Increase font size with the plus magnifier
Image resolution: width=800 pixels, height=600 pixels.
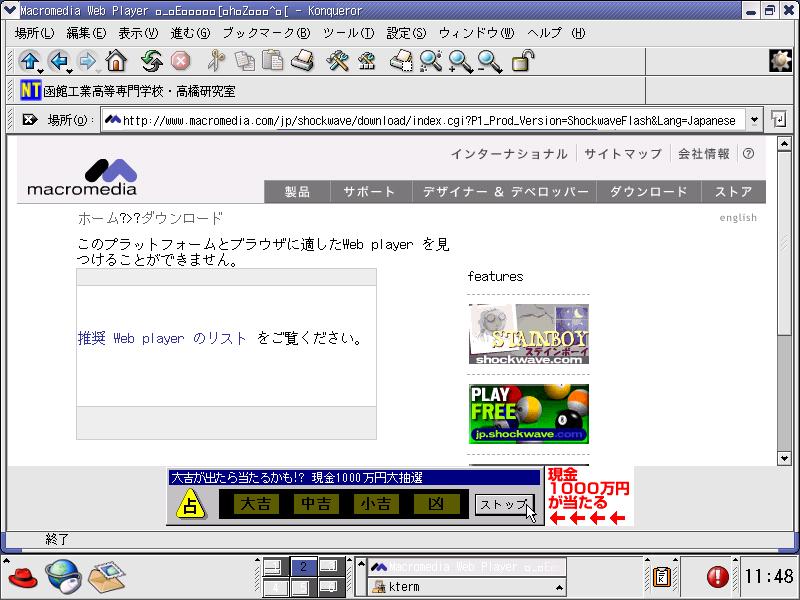click(x=460, y=61)
